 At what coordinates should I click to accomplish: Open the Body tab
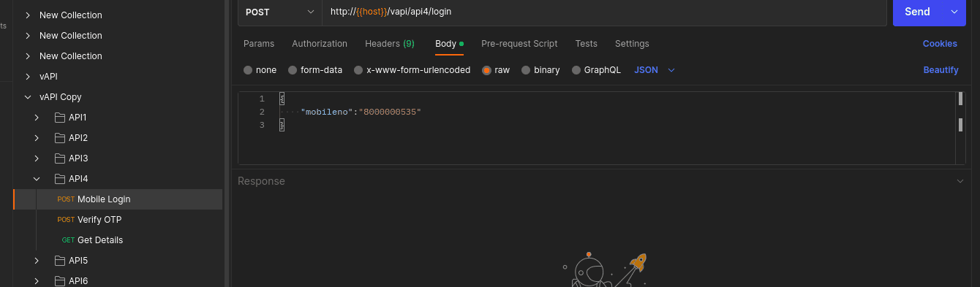(x=449, y=44)
